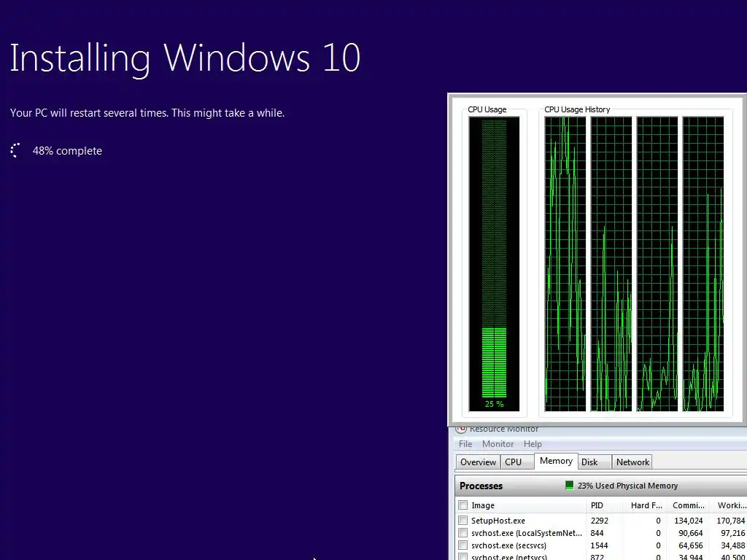Select the svchost.exe (secsvcs) row name
The width and height of the screenshot is (747, 560).
[x=508, y=545]
